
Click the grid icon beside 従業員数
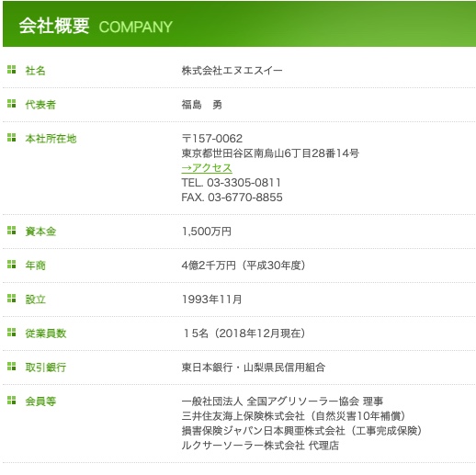(x=12, y=333)
